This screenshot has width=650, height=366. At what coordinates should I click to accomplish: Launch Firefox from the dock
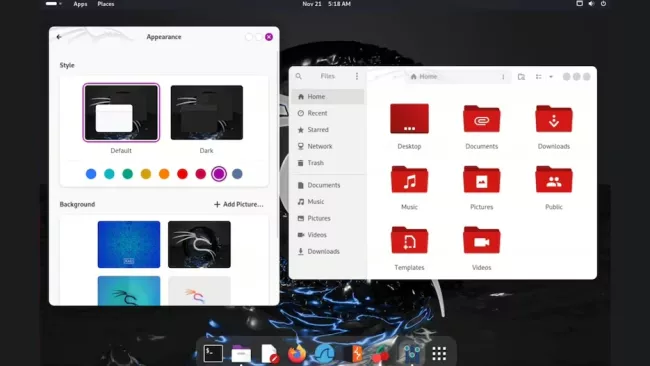tap(297, 354)
